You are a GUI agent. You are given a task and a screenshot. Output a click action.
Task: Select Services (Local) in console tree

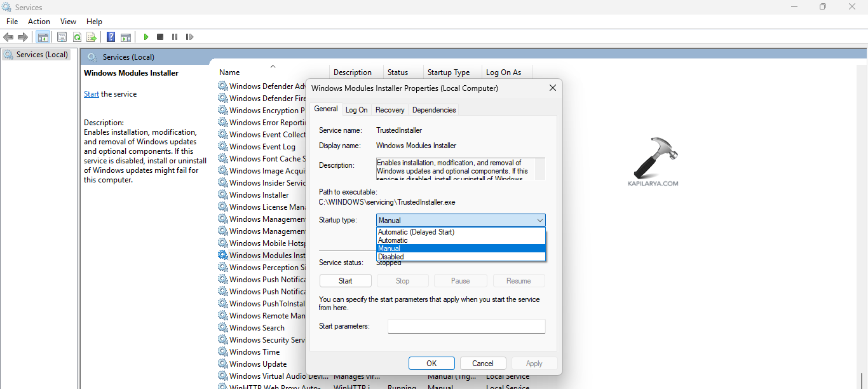[42, 55]
